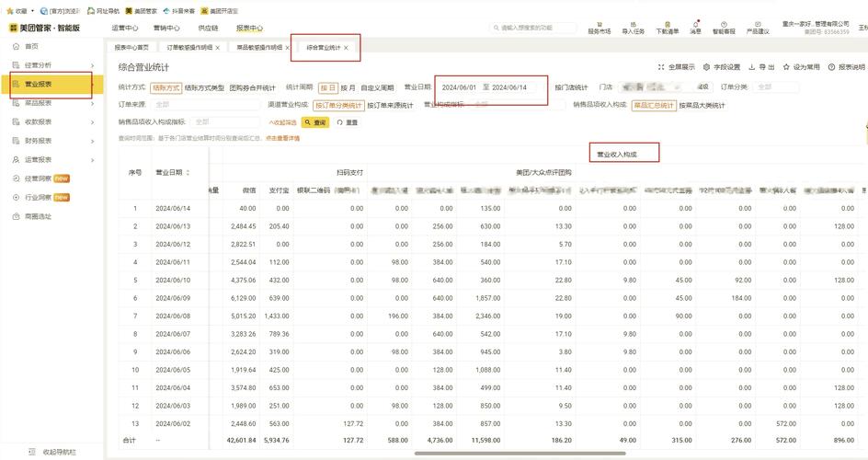Expand the 经营分析 sidebar section
The width and height of the screenshot is (868, 460).
[53, 65]
